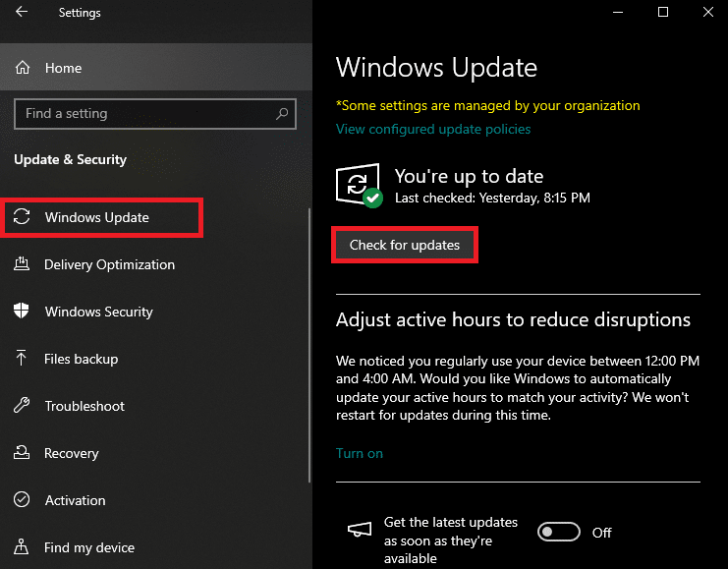The image size is (728, 569).
Task: Click the Delivery Optimization icon
Action: coord(23,264)
